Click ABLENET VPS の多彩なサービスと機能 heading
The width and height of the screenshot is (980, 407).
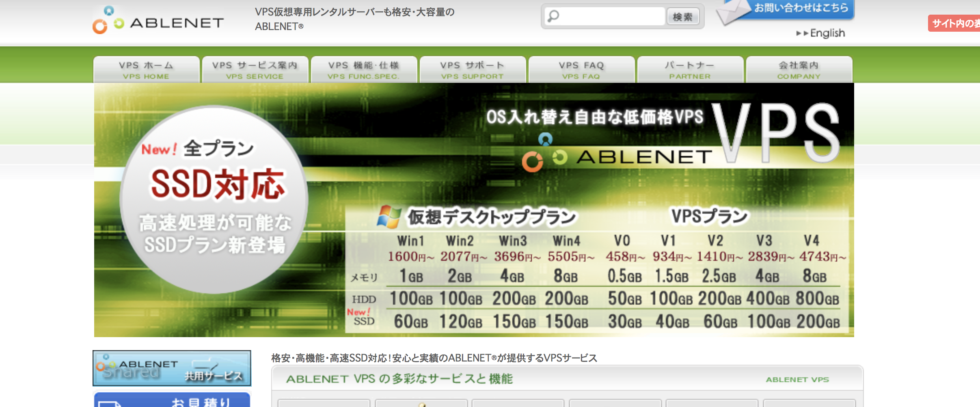point(399,379)
